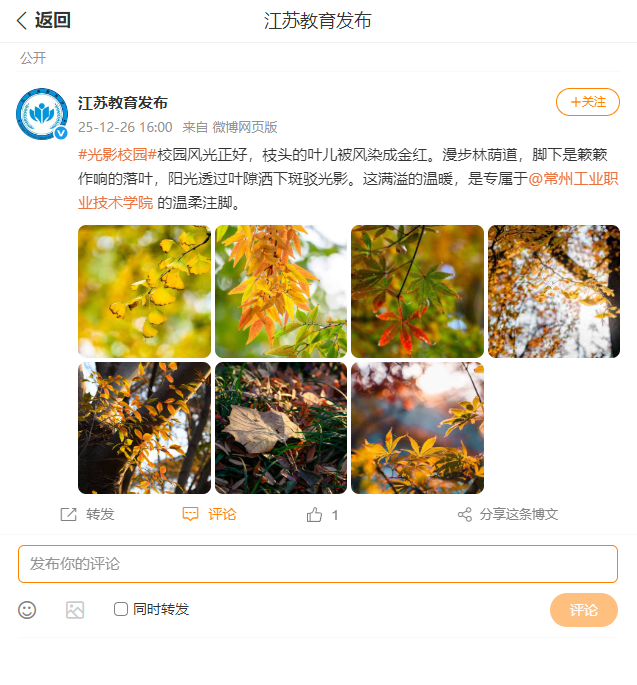Select the 微博网页版 source link
This screenshot has height=685, width=637.
tap(245, 127)
